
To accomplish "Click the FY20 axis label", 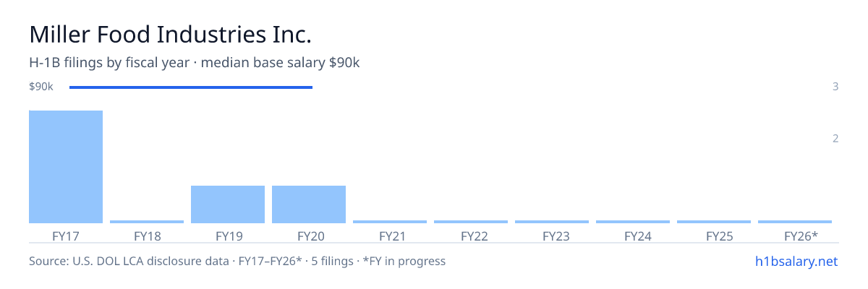I will (309, 236).
